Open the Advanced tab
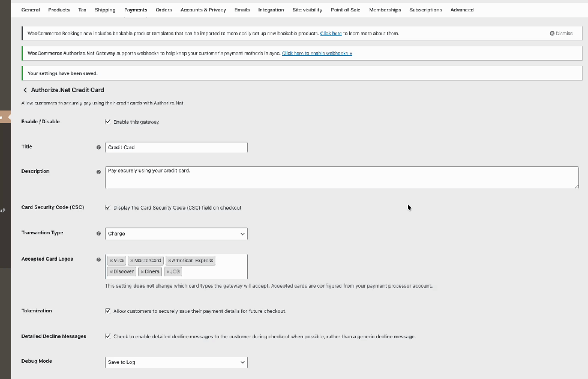This screenshot has width=588, height=379. click(x=462, y=10)
